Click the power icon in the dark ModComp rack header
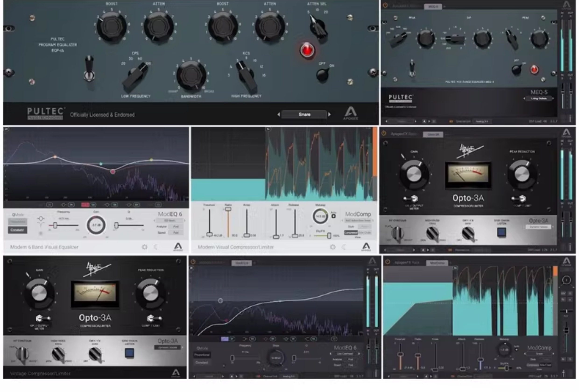The image size is (579, 392). click(x=387, y=262)
